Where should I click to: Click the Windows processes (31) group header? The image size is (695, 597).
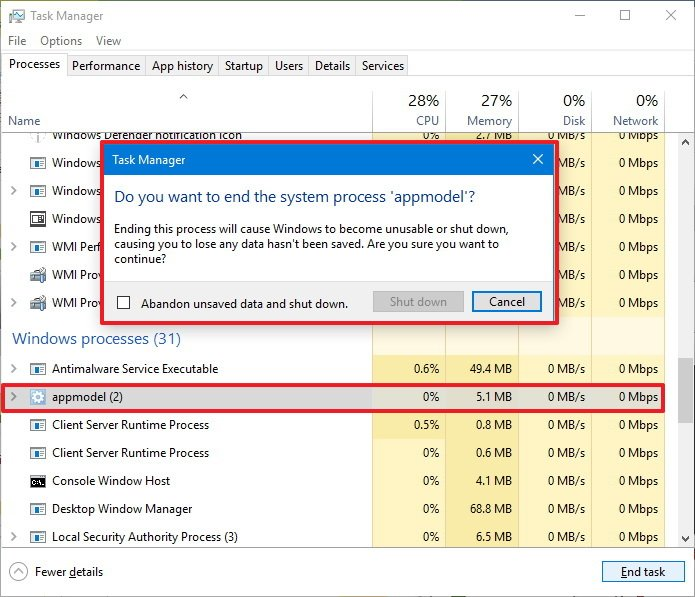(x=96, y=339)
